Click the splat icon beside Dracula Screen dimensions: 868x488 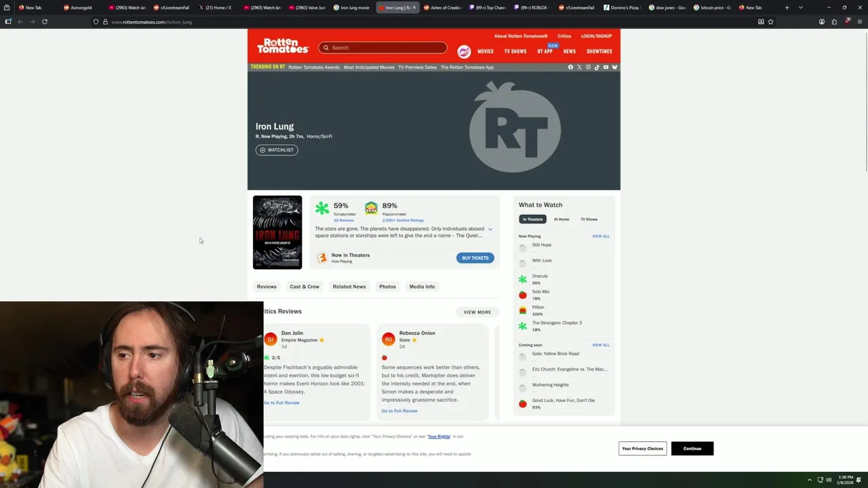point(522,279)
